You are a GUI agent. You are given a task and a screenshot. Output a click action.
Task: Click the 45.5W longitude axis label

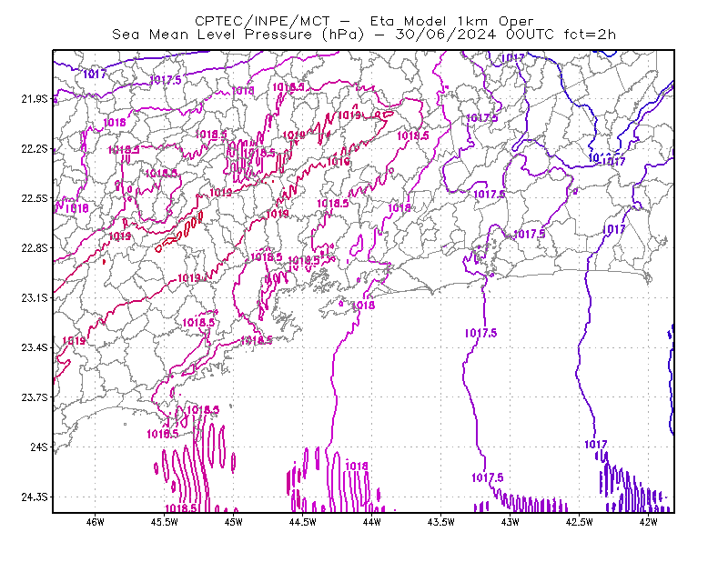(165, 522)
